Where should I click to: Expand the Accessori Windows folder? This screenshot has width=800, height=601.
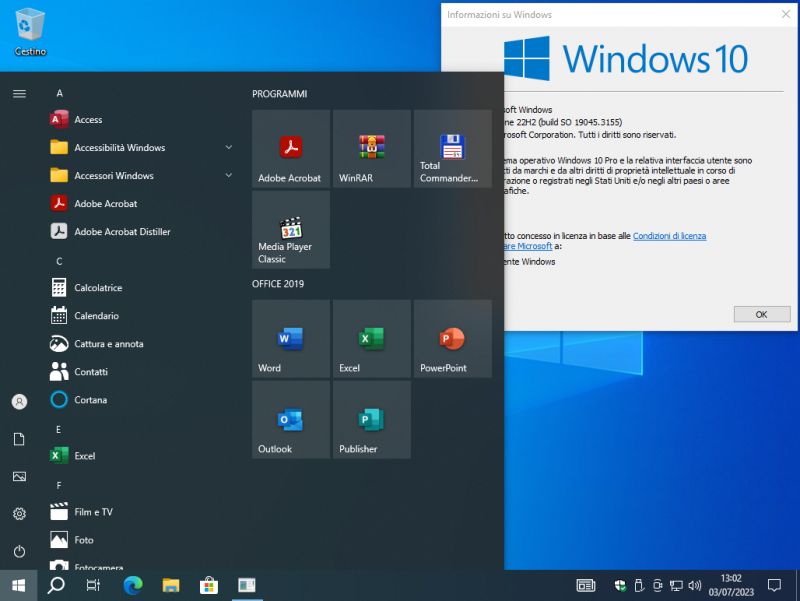pyautogui.click(x=142, y=176)
